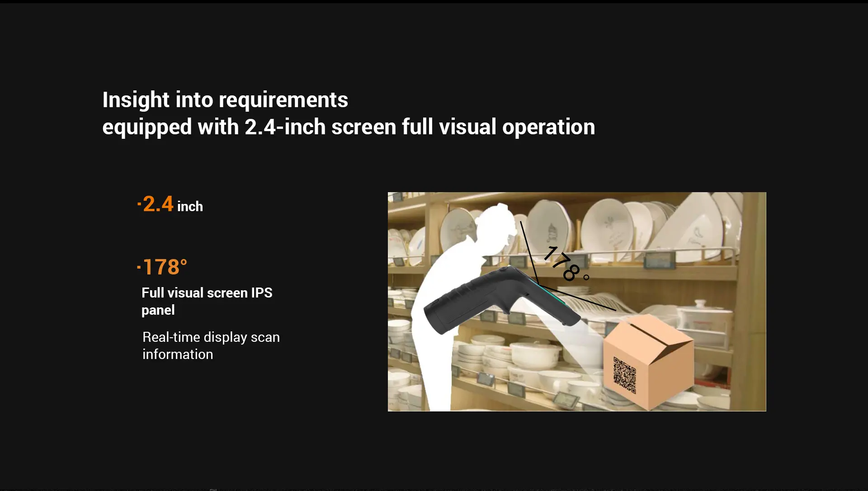Click the 178° angle label in the photo
868x491 pixels.
(566, 264)
